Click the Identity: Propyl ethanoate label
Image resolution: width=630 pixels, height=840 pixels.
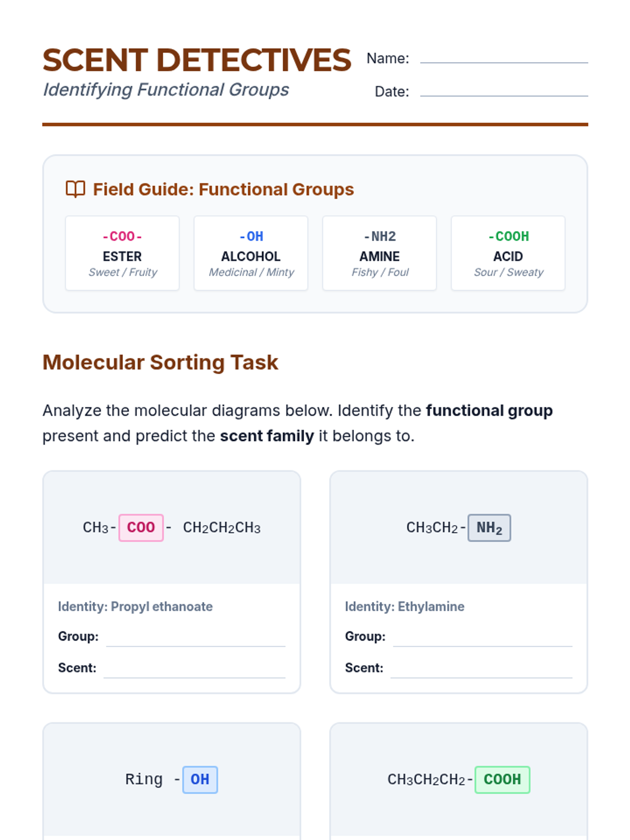pos(135,606)
